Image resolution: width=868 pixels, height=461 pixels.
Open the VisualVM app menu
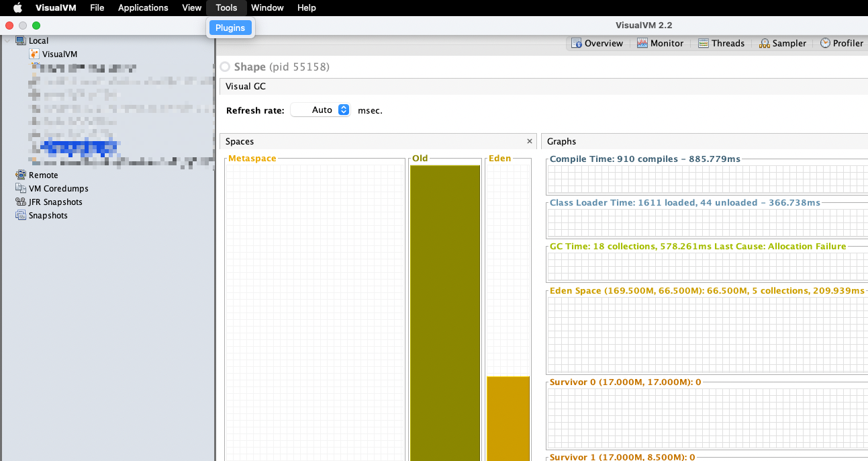(56, 7)
